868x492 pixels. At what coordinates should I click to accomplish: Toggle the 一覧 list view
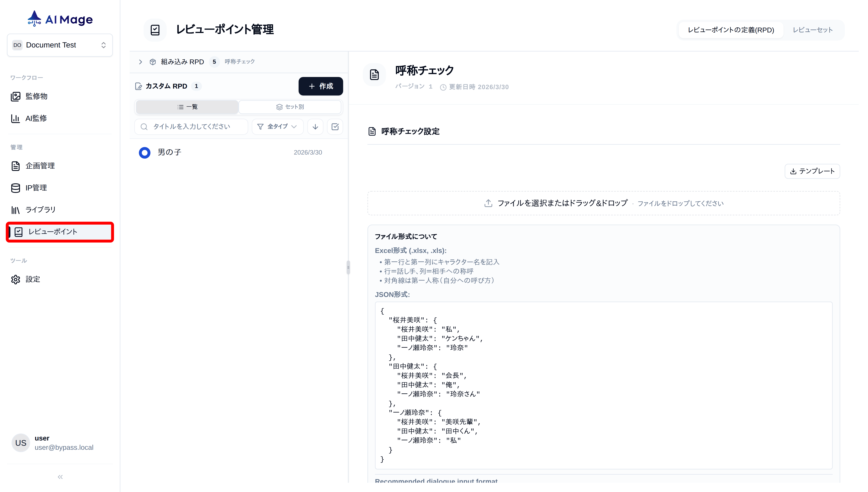(x=187, y=107)
